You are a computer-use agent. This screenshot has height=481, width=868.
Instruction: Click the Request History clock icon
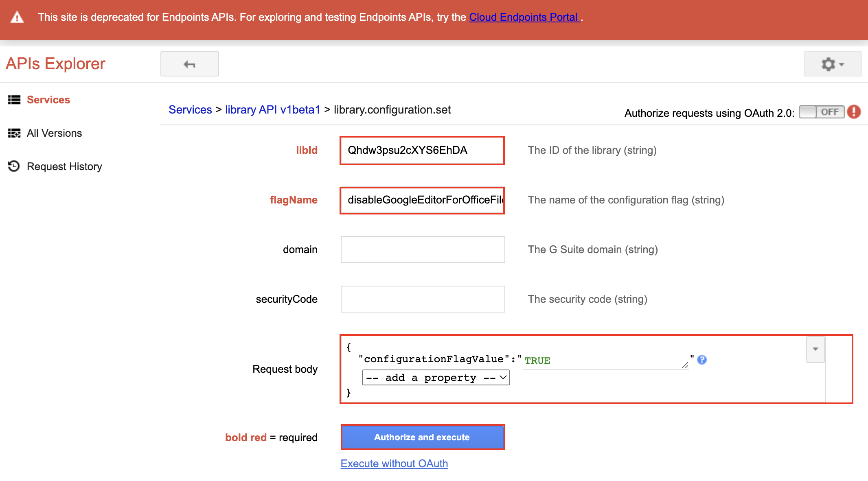(x=13, y=166)
